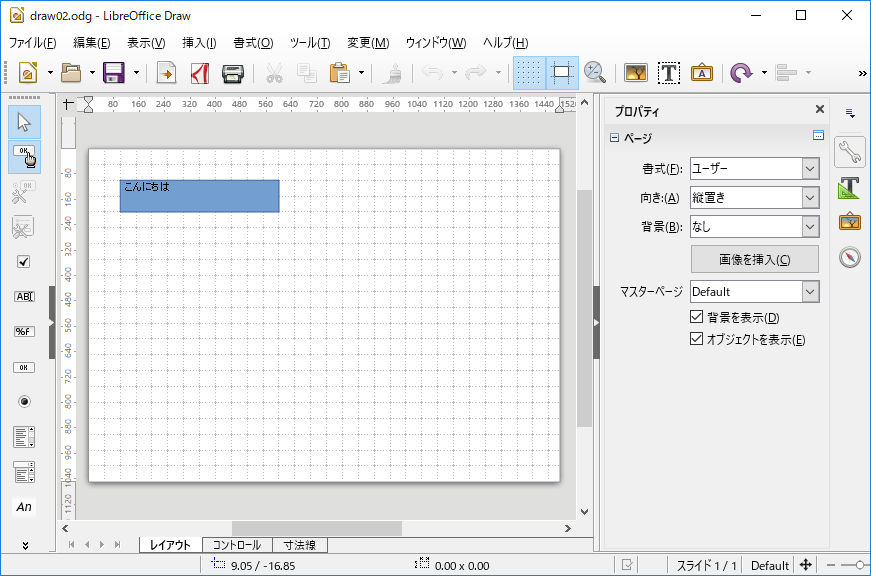
Task: Save the document with floppy icon
Action: [114, 73]
